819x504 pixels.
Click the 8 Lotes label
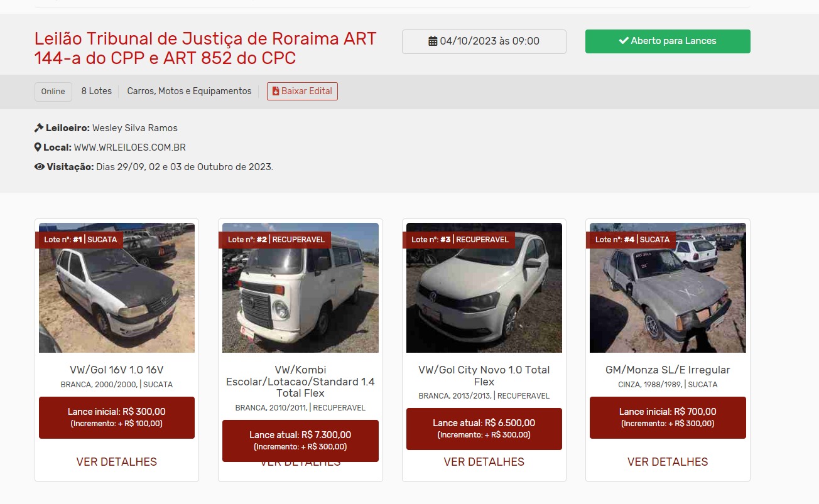97,92
